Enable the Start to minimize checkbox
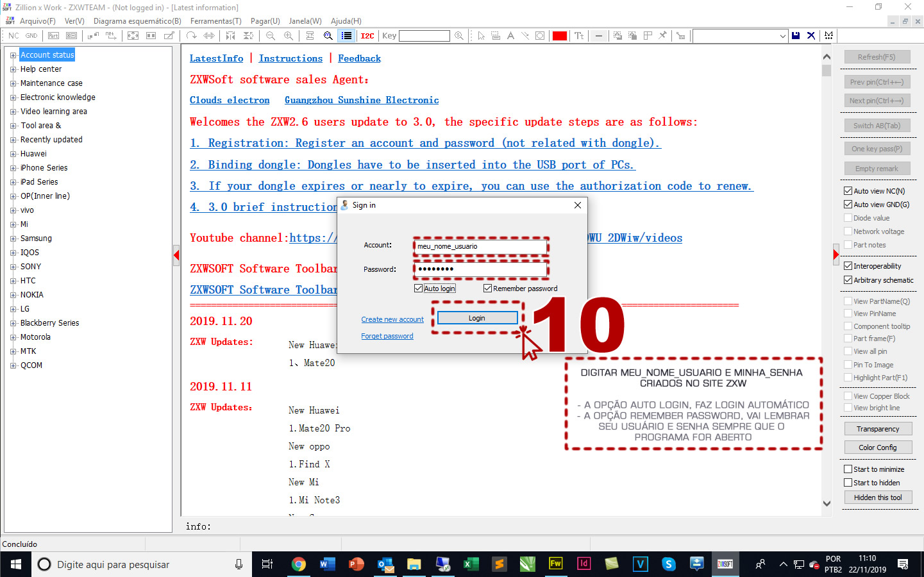The height and width of the screenshot is (577, 924). coord(848,469)
